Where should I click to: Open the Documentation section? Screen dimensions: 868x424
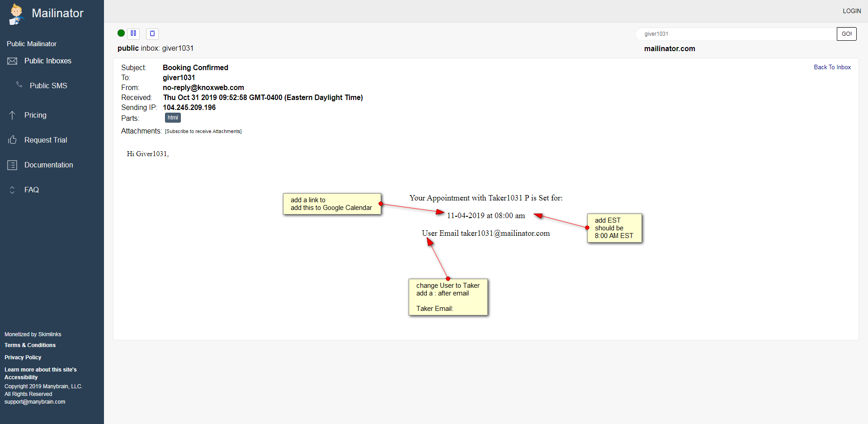pos(49,165)
